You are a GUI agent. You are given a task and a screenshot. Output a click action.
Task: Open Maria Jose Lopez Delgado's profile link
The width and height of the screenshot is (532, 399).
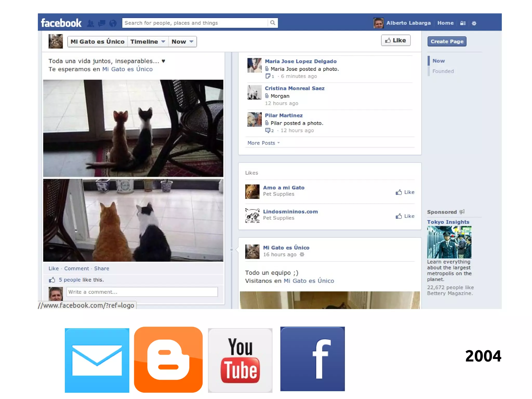301,61
